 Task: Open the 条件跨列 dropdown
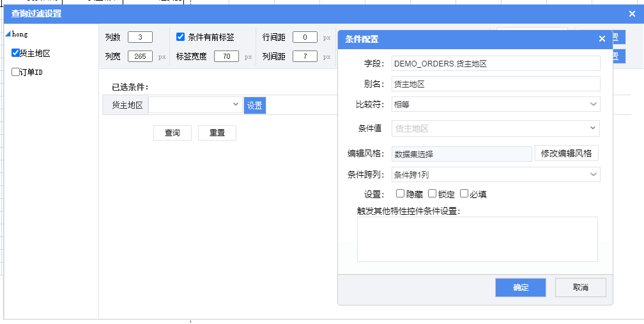tap(495, 174)
